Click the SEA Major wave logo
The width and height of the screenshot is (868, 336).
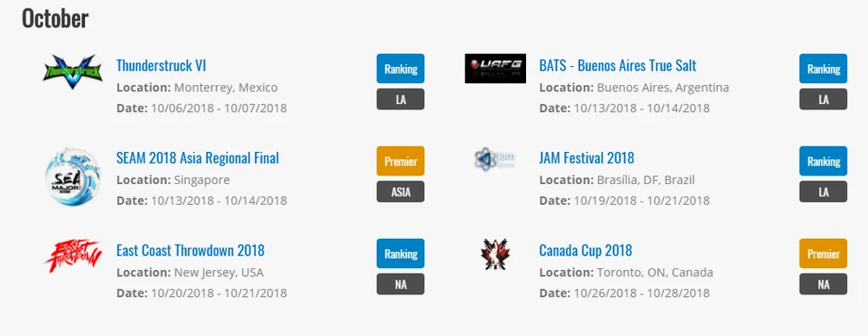pos(73,176)
